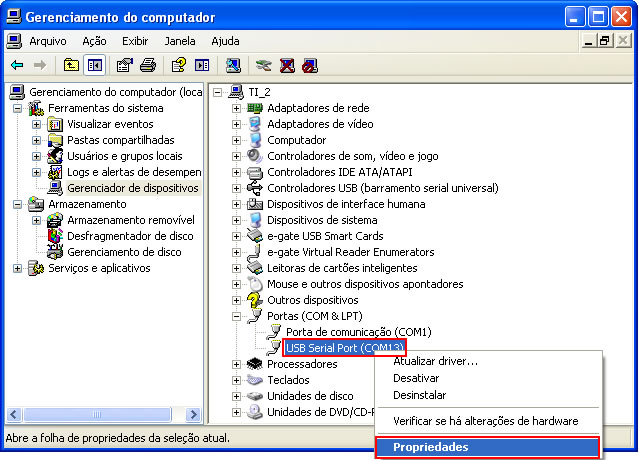Click the disable device red X icon
This screenshot has height=460, width=639.
coord(287,65)
